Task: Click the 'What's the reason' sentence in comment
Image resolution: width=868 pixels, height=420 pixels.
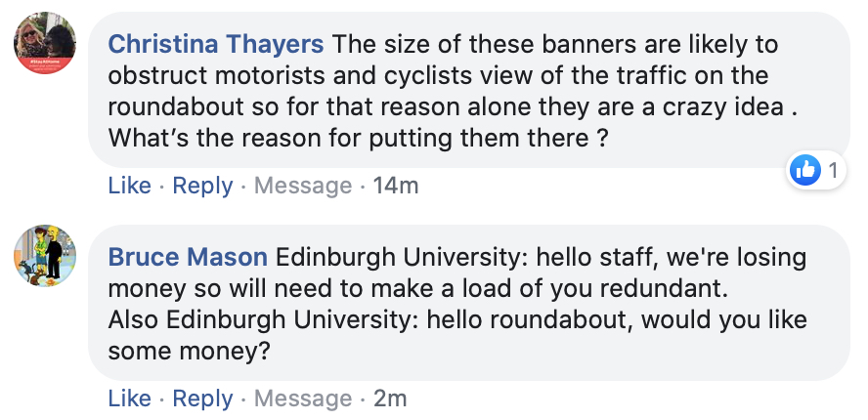Action: (358, 138)
